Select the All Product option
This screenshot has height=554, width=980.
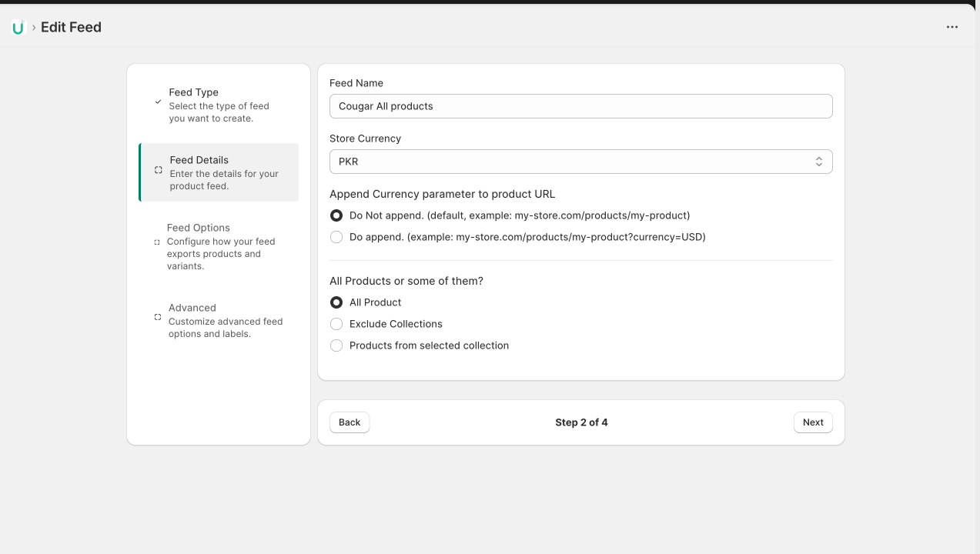click(336, 302)
